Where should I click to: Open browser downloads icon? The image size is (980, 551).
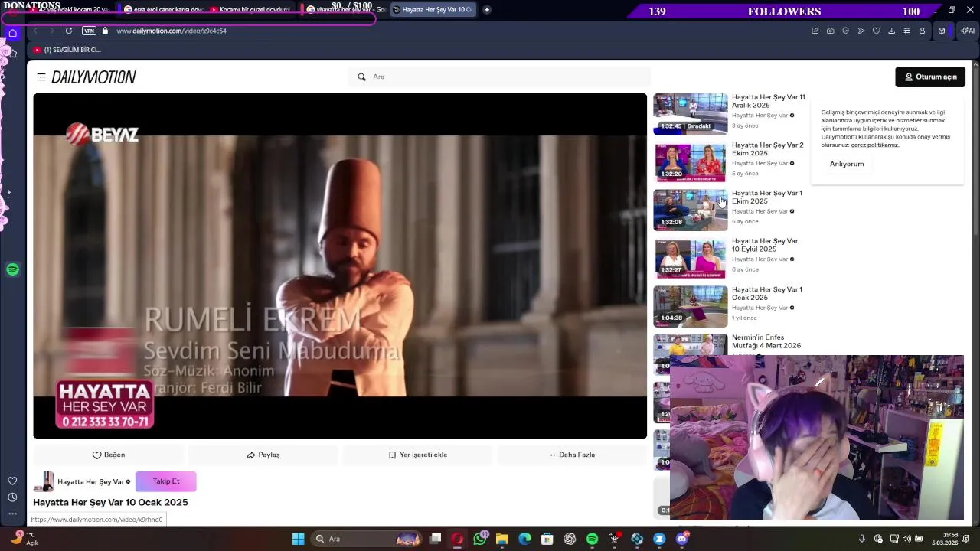[892, 31]
